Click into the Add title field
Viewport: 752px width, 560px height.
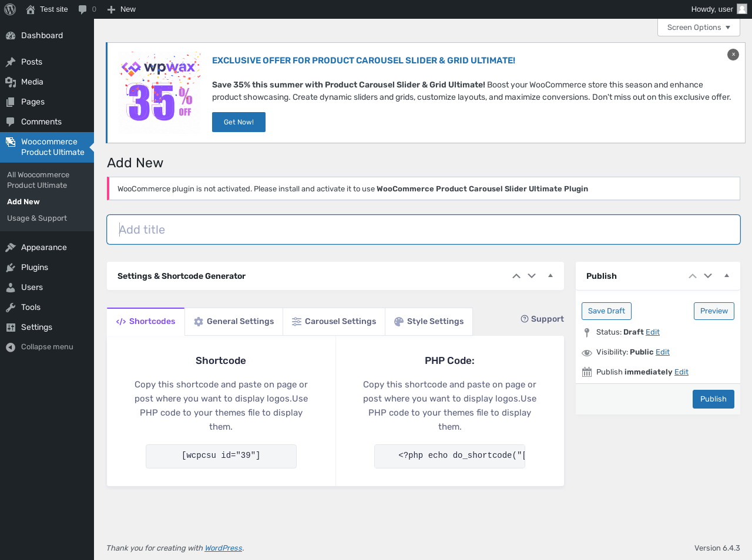tap(424, 230)
